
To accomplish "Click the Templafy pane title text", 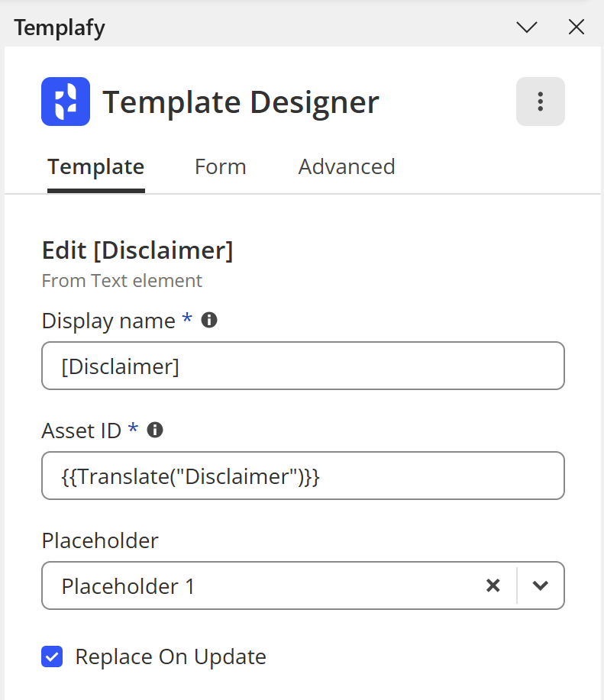I will tap(60, 27).
